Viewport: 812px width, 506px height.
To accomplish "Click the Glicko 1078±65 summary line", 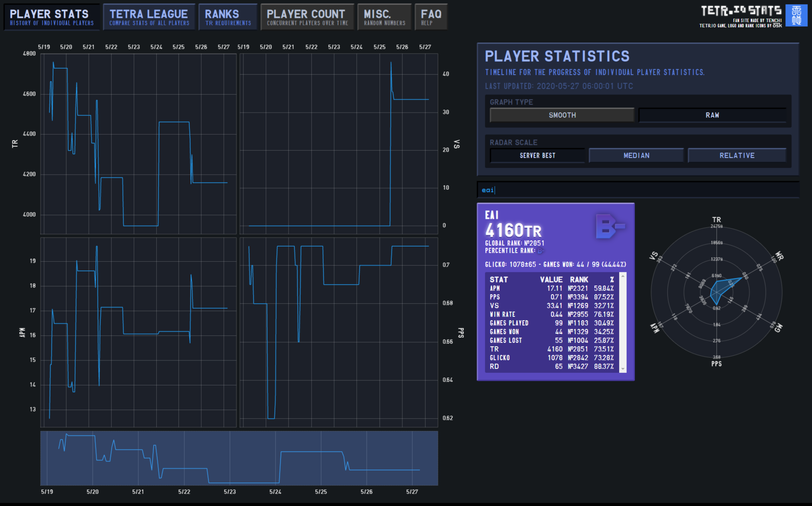I will [x=556, y=264].
